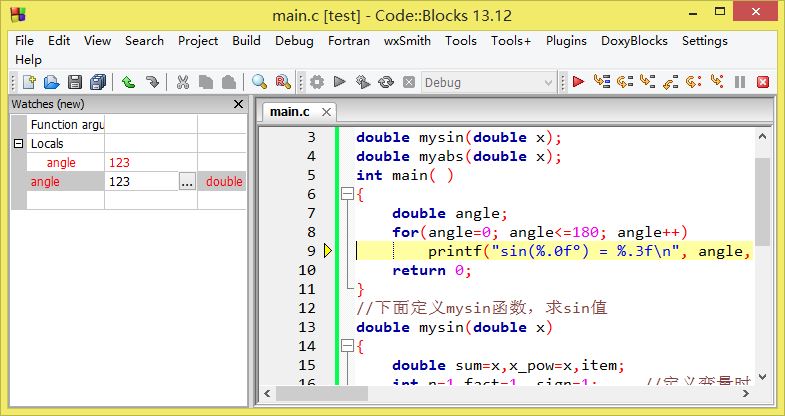Click the Build and run icon
The image size is (785, 416).
tap(363, 82)
